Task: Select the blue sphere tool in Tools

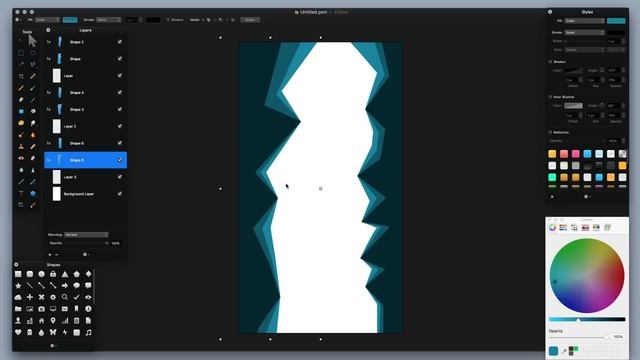Action: click(x=33, y=193)
